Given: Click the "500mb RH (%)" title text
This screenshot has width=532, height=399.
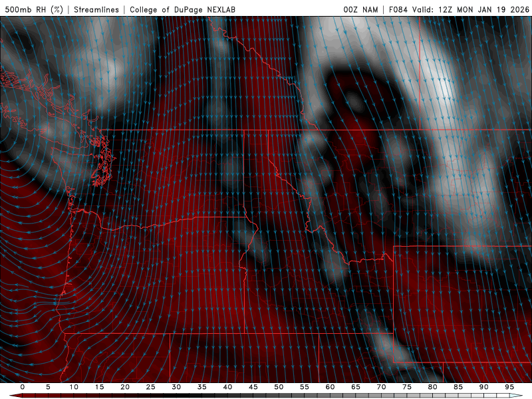Looking at the screenshot, I should (34, 9).
